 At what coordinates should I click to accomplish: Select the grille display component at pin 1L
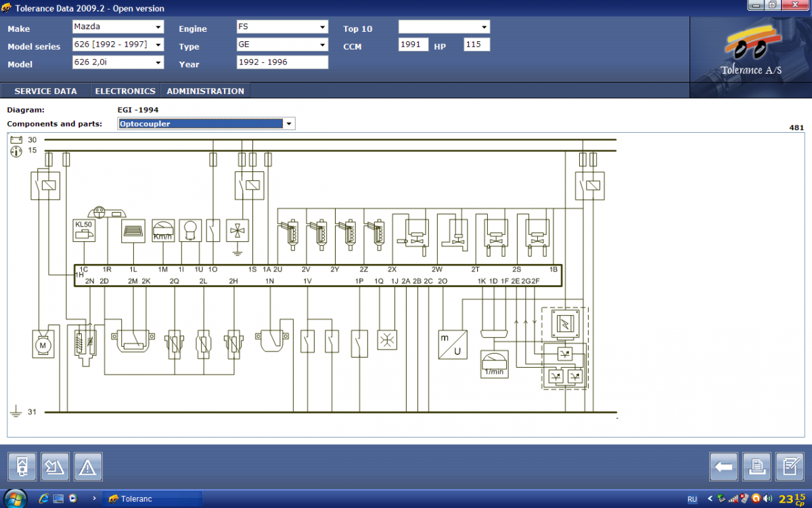pyautogui.click(x=133, y=230)
